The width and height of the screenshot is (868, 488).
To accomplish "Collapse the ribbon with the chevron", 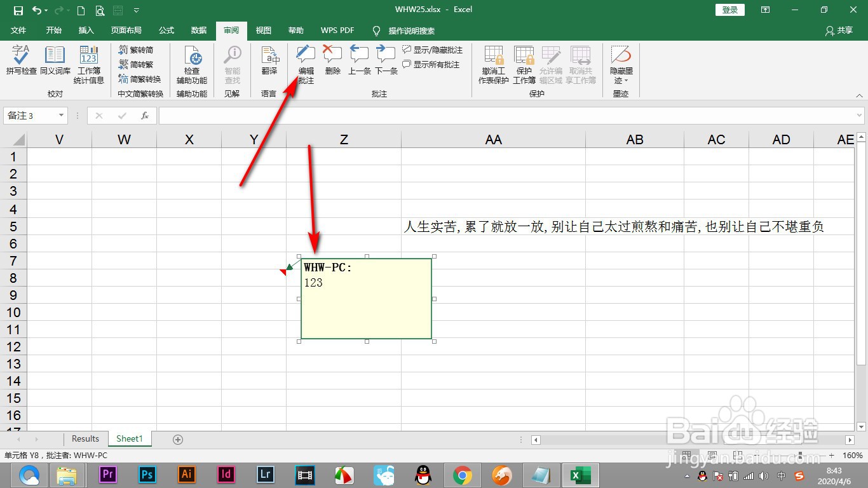I will (859, 95).
